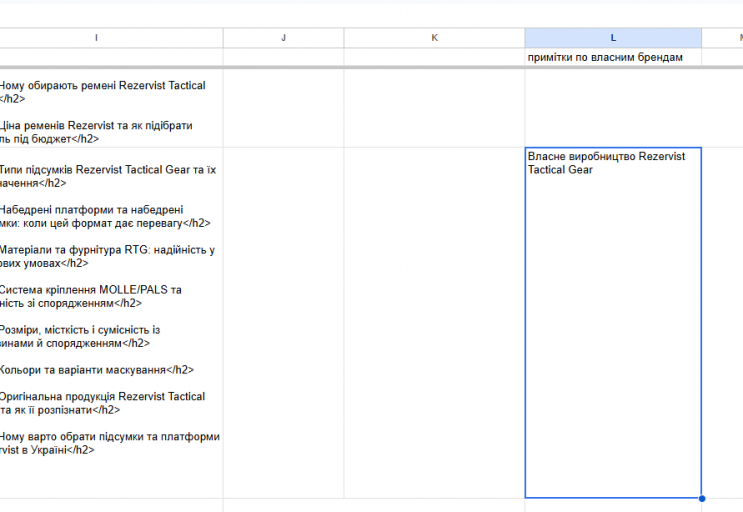743x512 pixels.
Task: Click text 'Розміри, місткість і сумісність із'
Action: (80, 330)
